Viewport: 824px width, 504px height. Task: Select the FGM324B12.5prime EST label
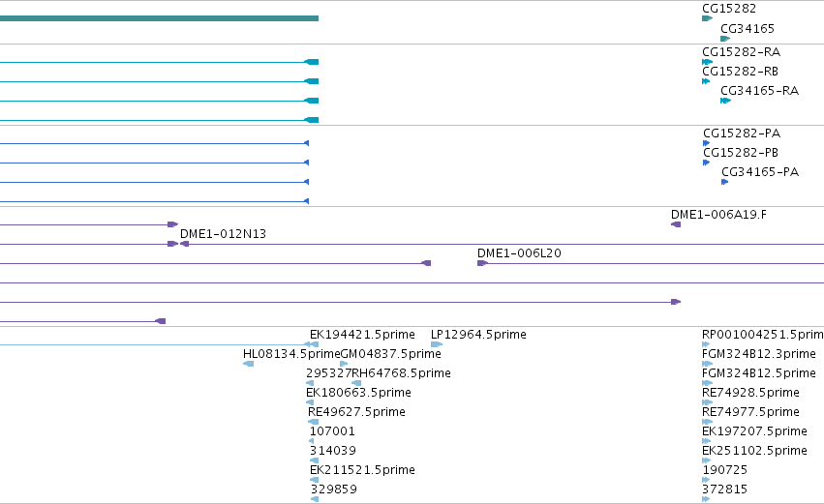tap(759, 373)
